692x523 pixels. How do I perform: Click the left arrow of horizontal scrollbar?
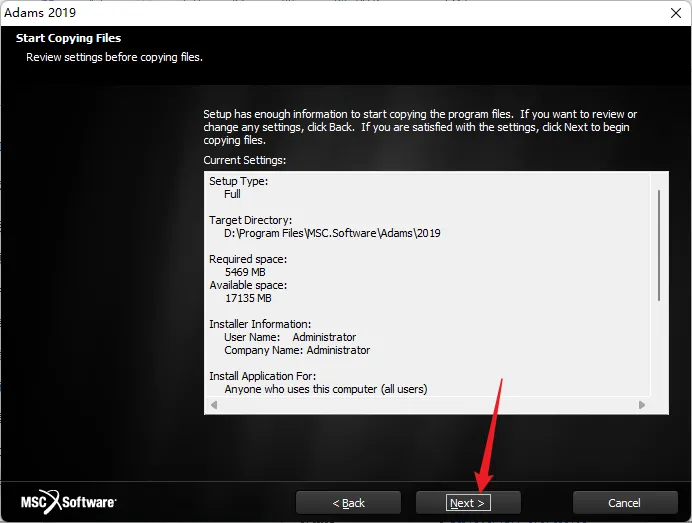tap(214, 405)
